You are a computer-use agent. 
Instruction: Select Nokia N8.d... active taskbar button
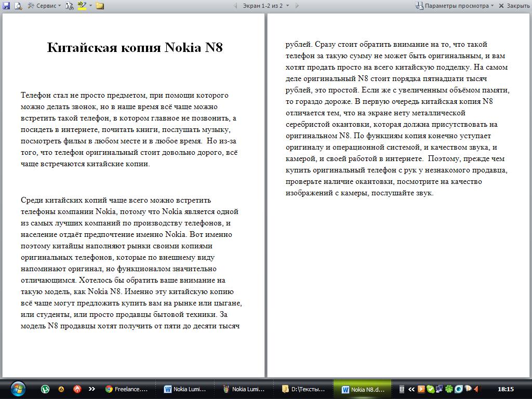pos(362,389)
